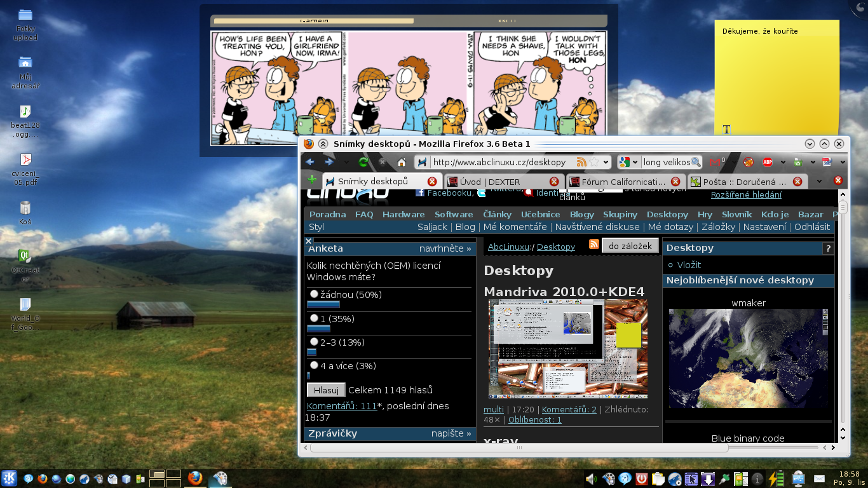Select the '4 a více (3%)' option
868x488 pixels.
314,365
